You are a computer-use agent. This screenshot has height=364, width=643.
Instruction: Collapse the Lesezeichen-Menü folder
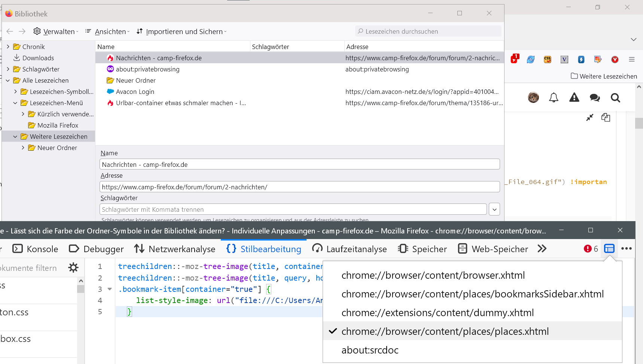tap(15, 103)
